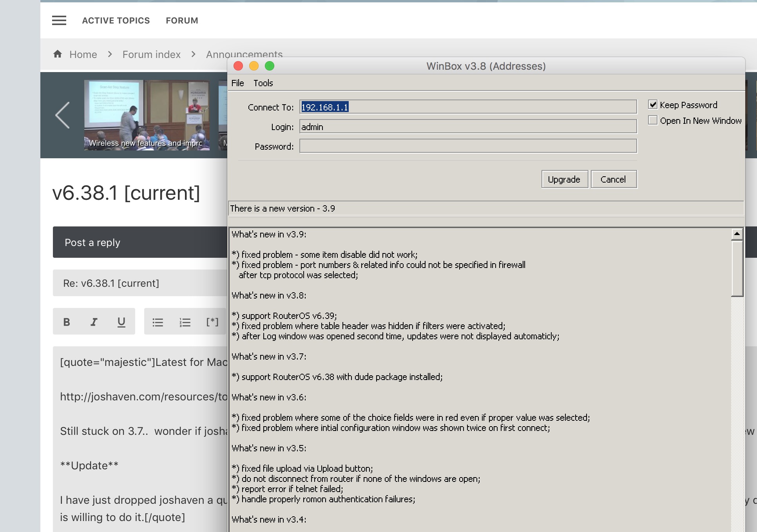The width and height of the screenshot is (757, 532).
Task: Open the Tools menu in WinBox
Action: click(263, 83)
